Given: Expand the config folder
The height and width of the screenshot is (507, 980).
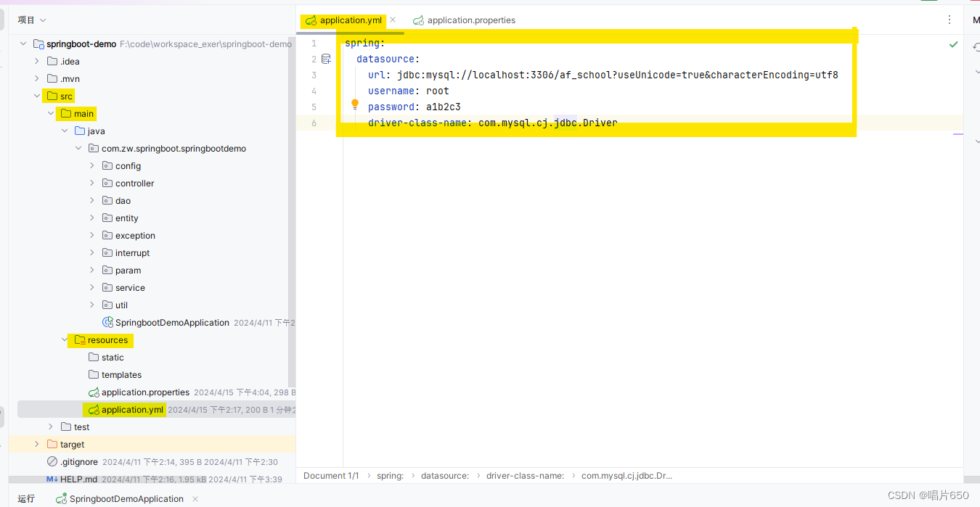Looking at the screenshot, I should coord(91,165).
